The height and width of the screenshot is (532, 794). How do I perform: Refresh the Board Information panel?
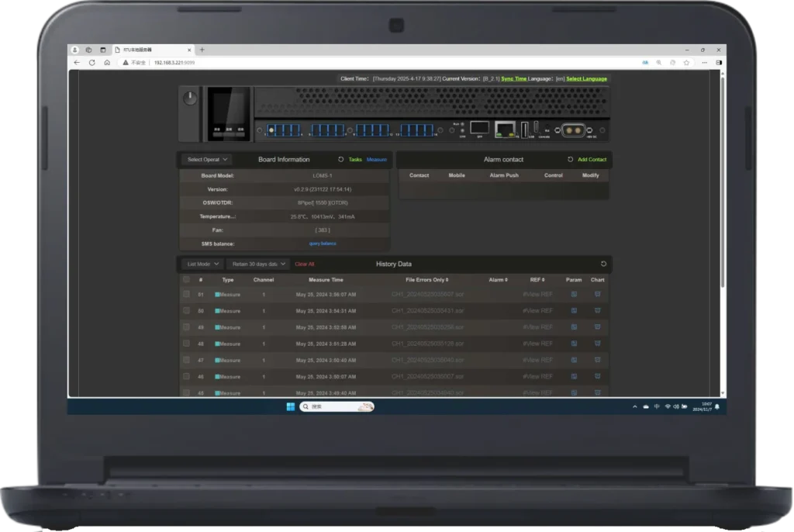pyautogui.click(x=341, y=160)
